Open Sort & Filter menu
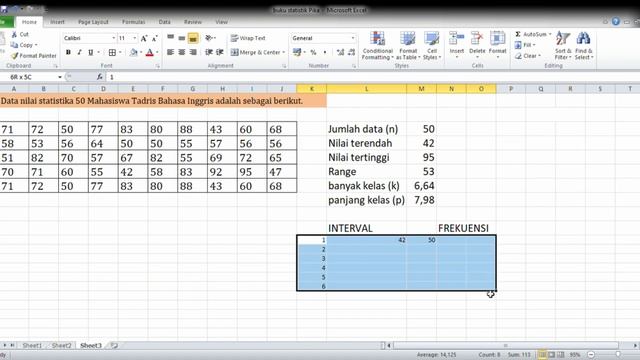Screen dimensions: 640x360 coord(563,46)
